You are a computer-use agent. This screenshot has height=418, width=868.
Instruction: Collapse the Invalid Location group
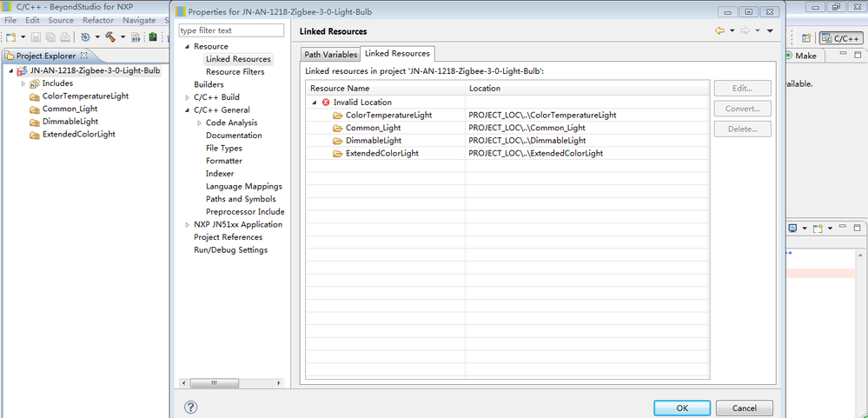coord(315,103)
